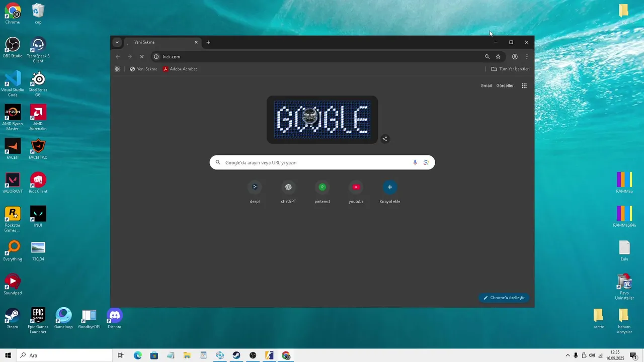
Task: Select GoodbyeDPI desktop icon
Action: pos(89,319)
